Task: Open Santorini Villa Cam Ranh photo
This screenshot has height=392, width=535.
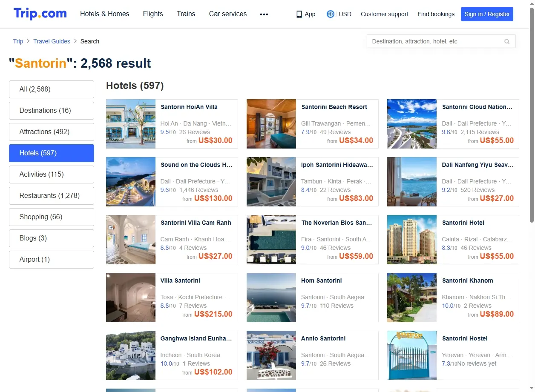Action: 131,240
